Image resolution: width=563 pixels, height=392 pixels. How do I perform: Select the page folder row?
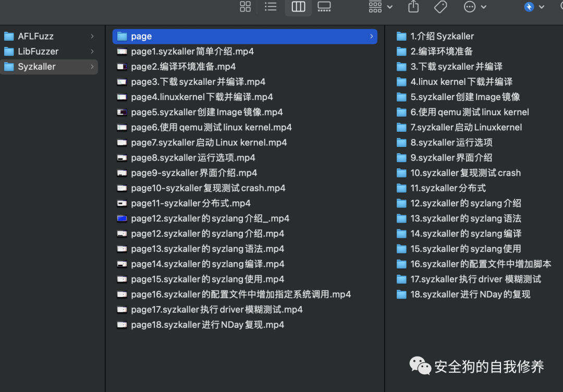point(245,36)
